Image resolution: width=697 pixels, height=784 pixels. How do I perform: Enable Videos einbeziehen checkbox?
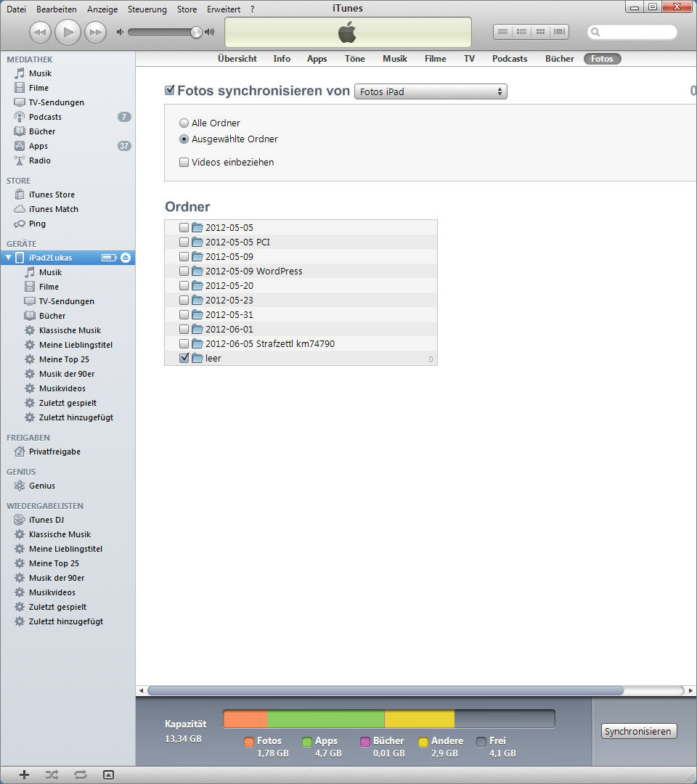(x=184, y=162)
